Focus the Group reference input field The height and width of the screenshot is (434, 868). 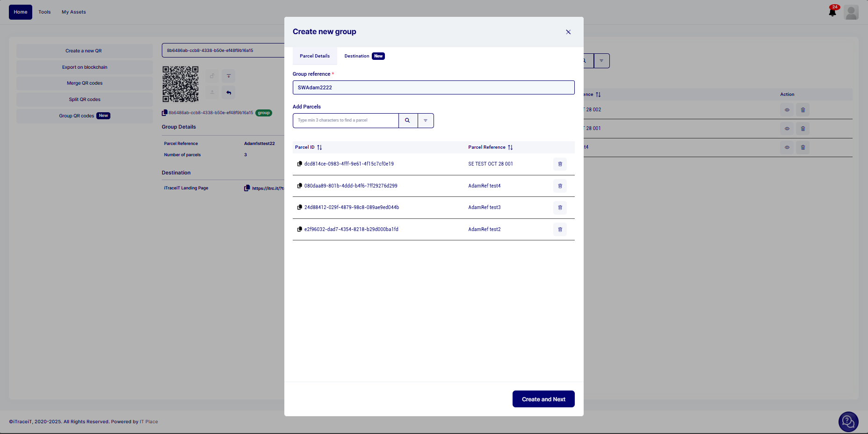pos(433,87)
